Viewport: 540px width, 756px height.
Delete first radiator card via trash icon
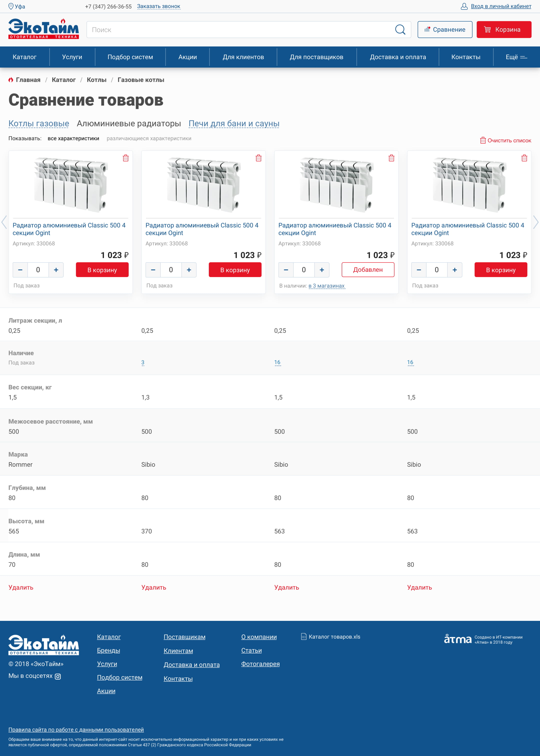pos(126,158)
